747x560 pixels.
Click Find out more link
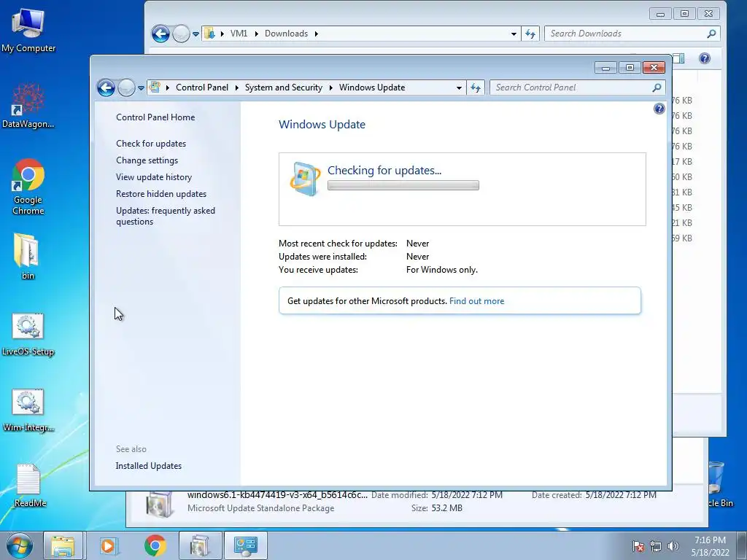pyautogui.click(x=476, y=301)
